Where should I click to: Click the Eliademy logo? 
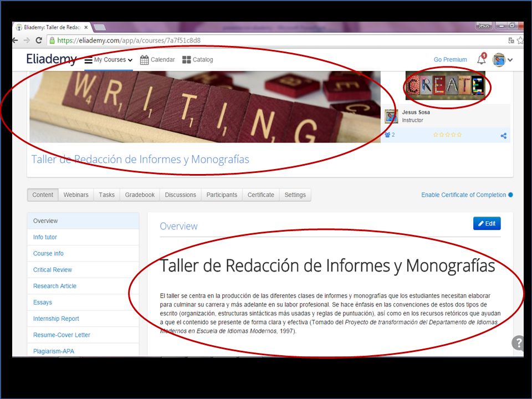[52, 59]
